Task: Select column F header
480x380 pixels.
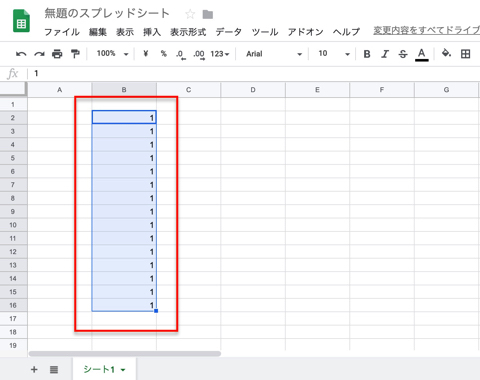Action: point(382,90)
